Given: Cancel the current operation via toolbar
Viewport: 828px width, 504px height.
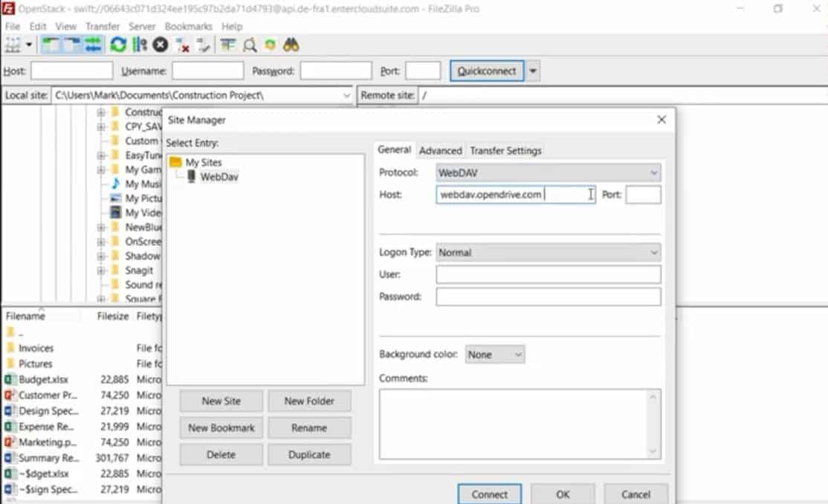Looking at the screenshot, I should click(161, 45).
